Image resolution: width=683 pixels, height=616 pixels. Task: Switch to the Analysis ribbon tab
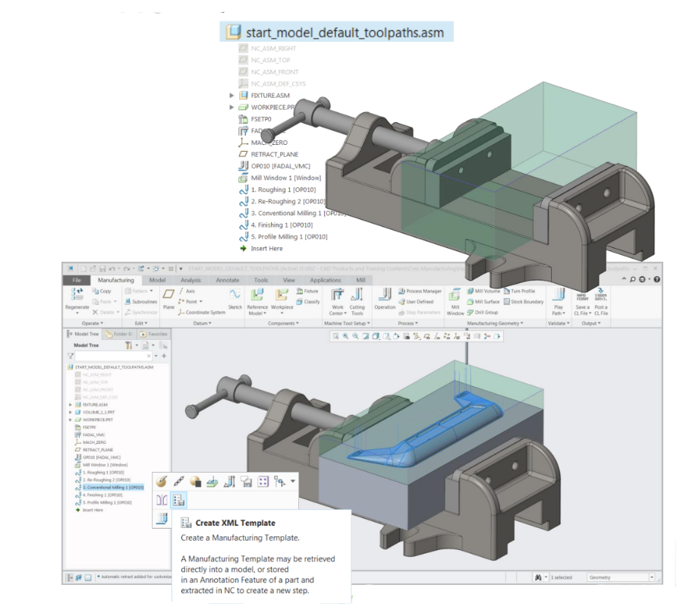point(190,280)
